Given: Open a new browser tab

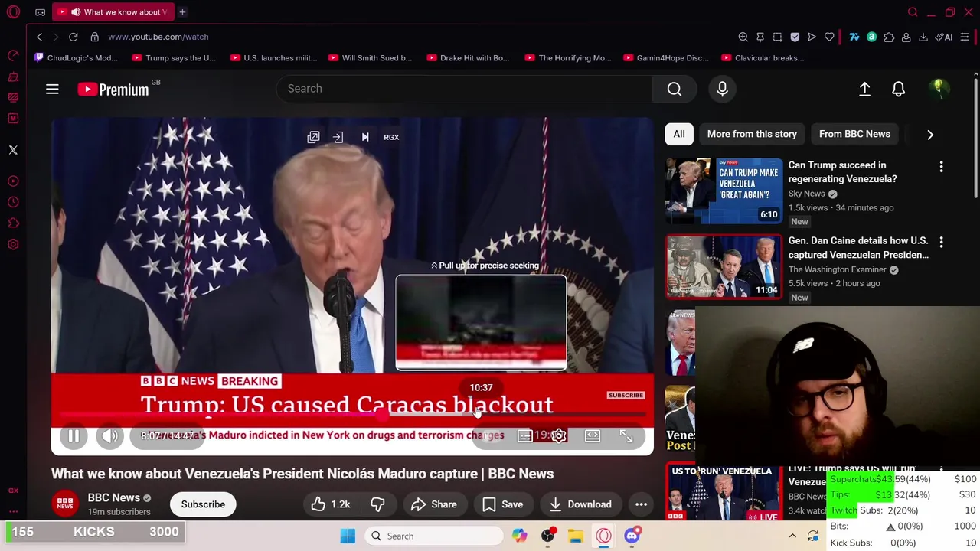Looking at the screenshot, I should click(x=182, y=12).
